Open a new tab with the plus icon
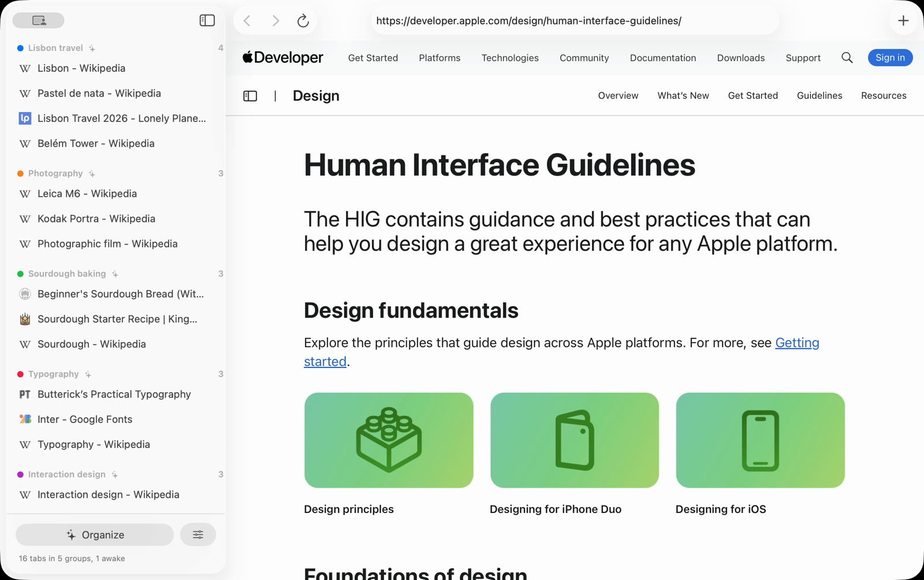The height and width of the screenshot is (580, 924). click(x=903, y=21)
